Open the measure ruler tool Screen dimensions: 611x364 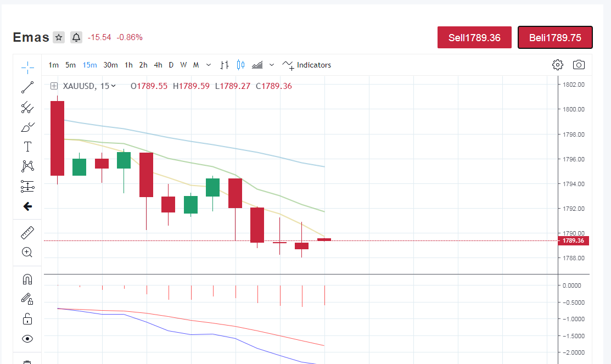(x=27, y=233)
